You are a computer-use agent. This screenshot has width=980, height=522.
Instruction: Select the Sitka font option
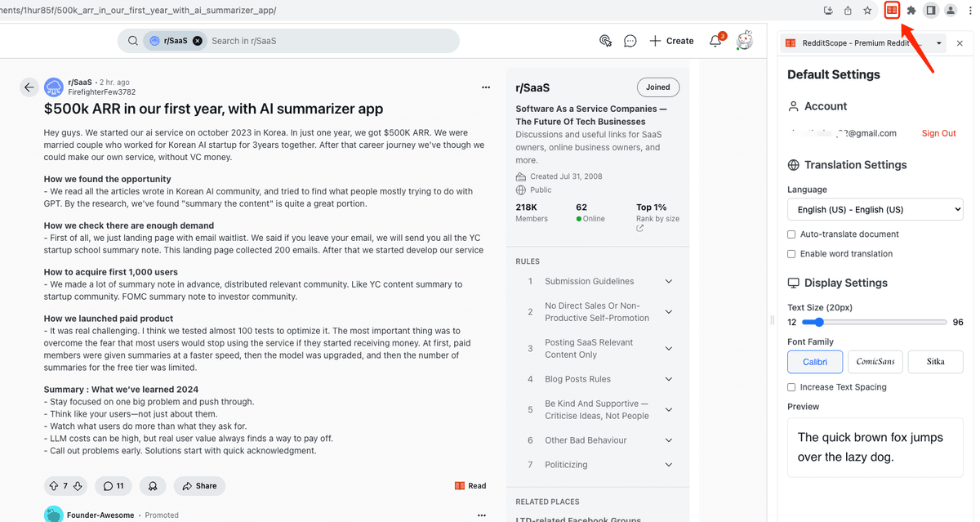pos(935,362)
